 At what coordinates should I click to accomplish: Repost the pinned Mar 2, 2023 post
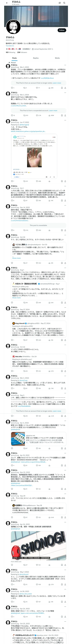[x=24, y=88]
